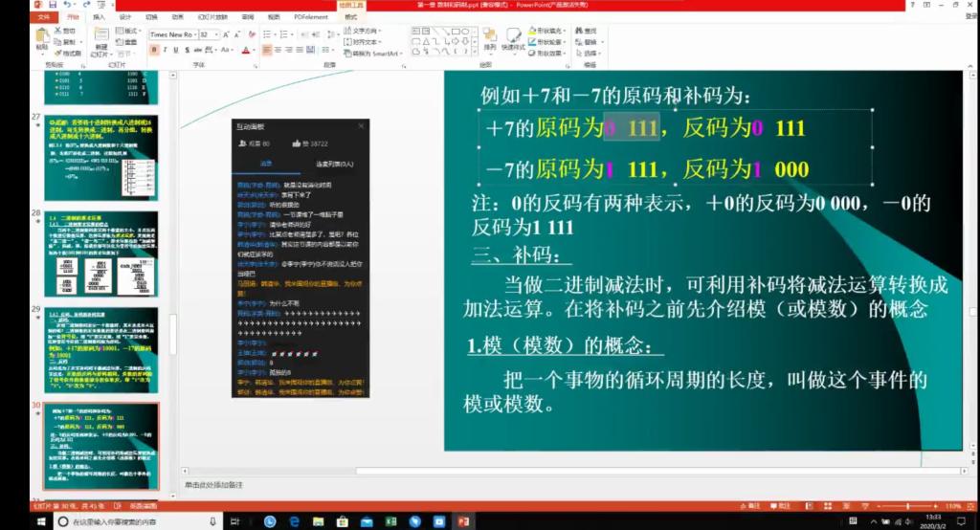
Task: Toggle text shadow (S) formatting
Action: 187,50
